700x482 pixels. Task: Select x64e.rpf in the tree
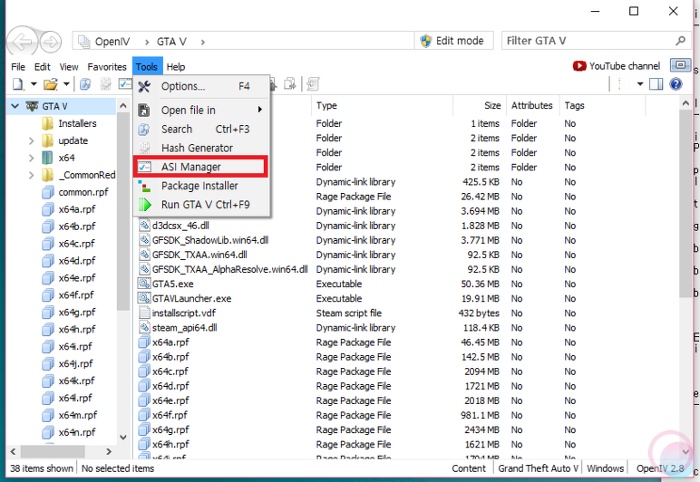[x=77, y=278]
